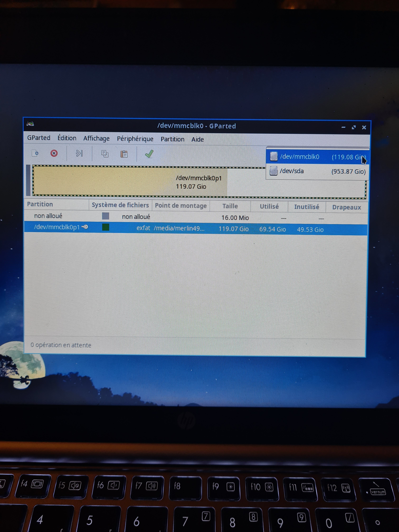Click the 49.53 Gio unused cell

(310, 230)
